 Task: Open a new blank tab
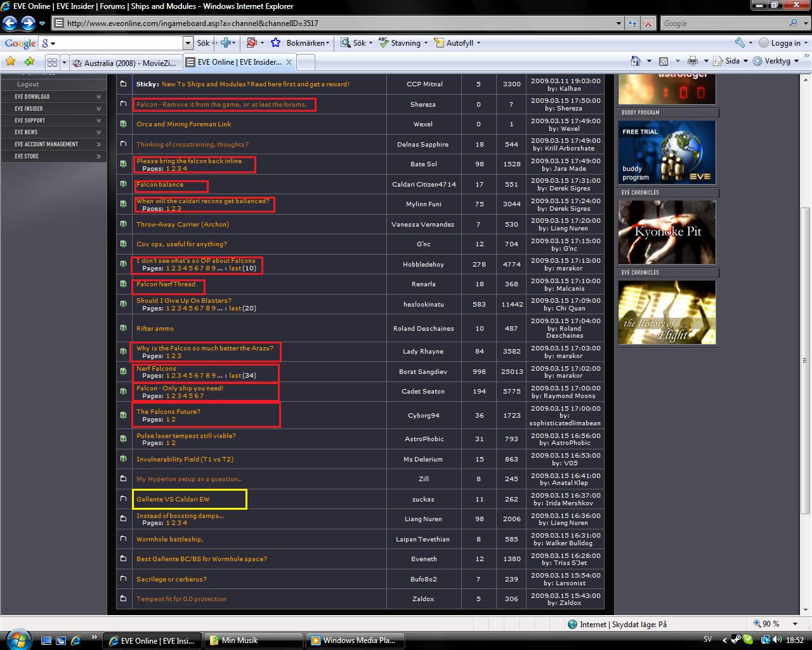[x=306, y=62]
